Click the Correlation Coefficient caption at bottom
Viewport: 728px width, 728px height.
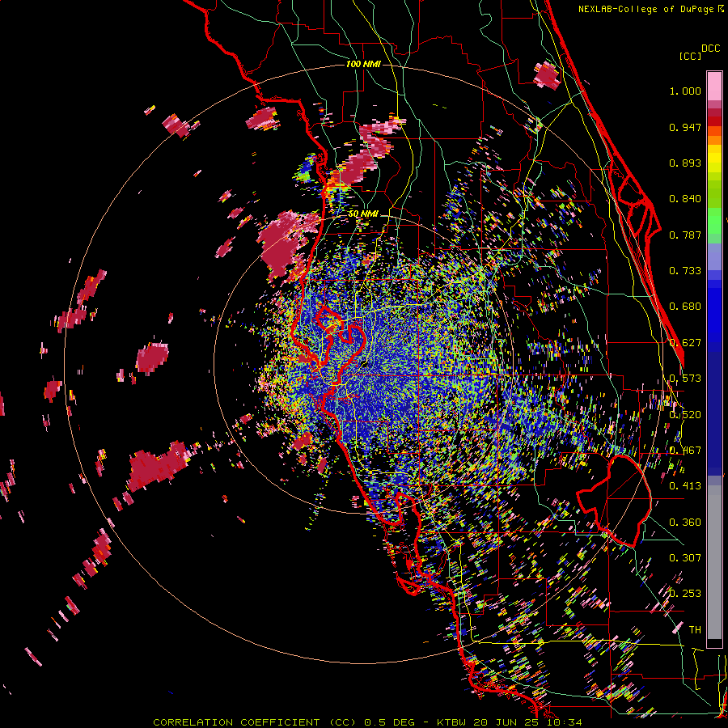(367, 722)
